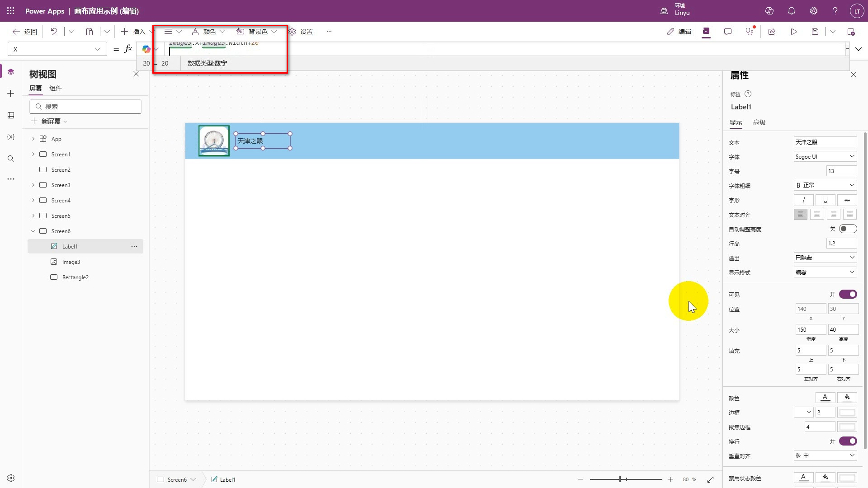Toggle the 可见 visibility switch
868x488 pixels.
click(x=848, y=294)
